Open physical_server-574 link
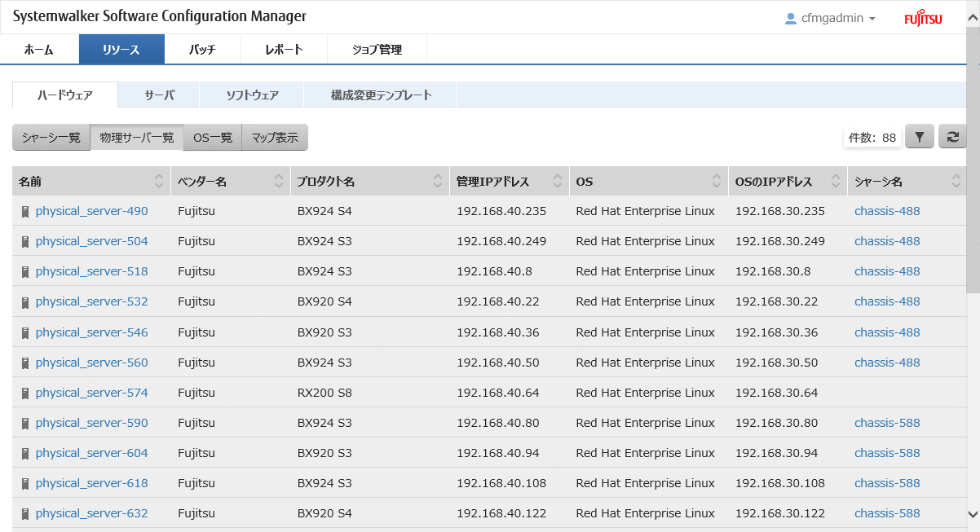 [91, 392]
